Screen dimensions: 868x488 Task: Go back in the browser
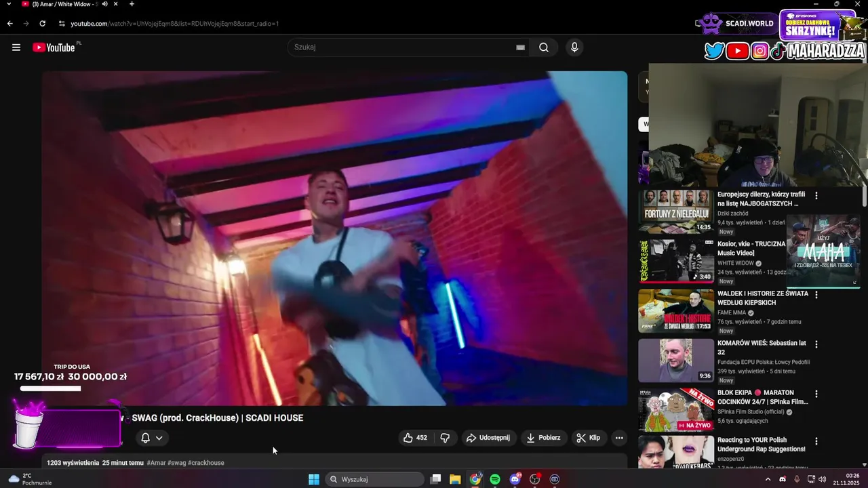(9, 23)
